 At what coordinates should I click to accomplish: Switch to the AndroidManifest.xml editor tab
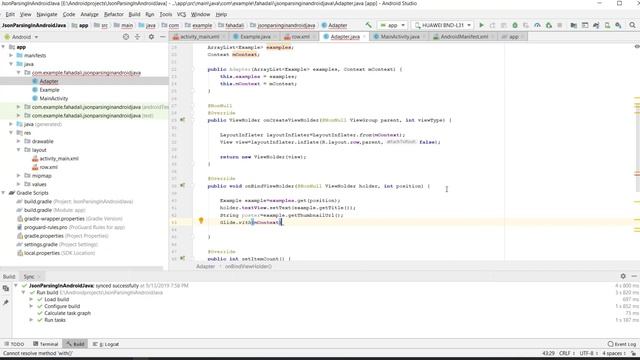[464, 37]
